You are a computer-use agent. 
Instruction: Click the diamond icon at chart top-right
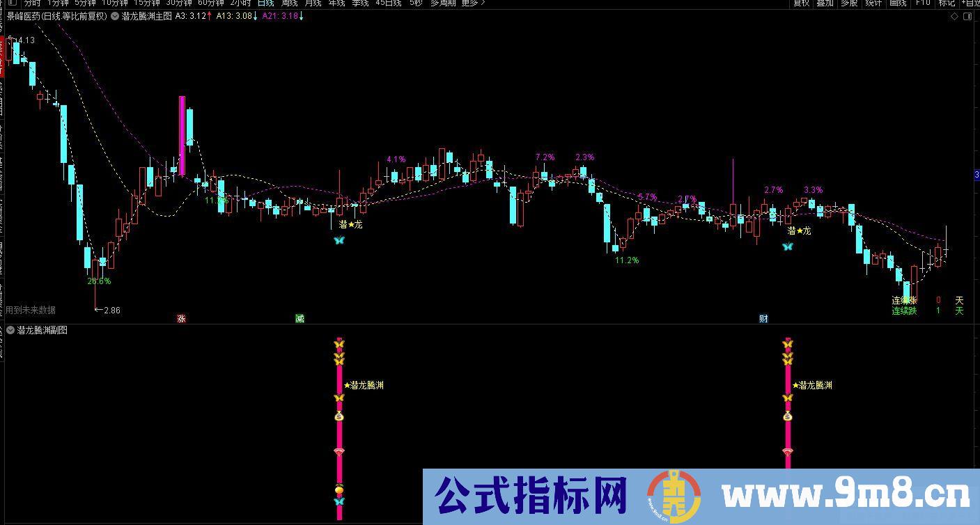(x=955, y=17)
